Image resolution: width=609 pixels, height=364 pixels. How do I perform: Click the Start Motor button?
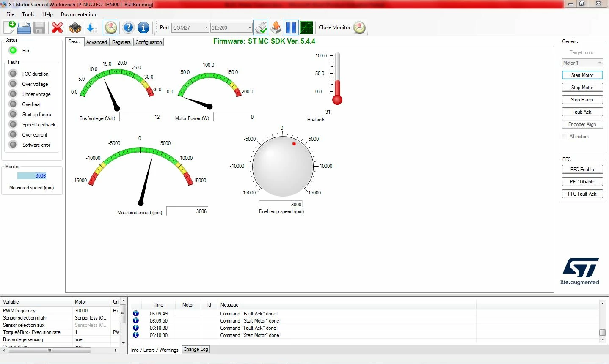pos(582,75)
